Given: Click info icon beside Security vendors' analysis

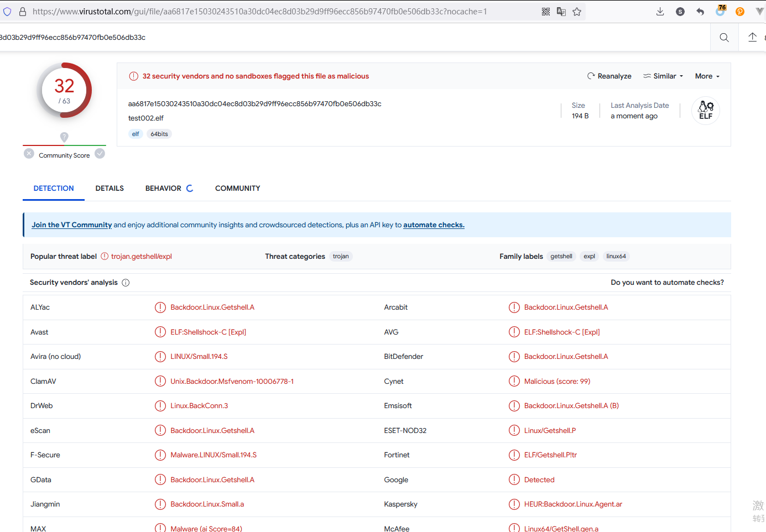Looking at the screenshot, I should [x=126, y=283].
